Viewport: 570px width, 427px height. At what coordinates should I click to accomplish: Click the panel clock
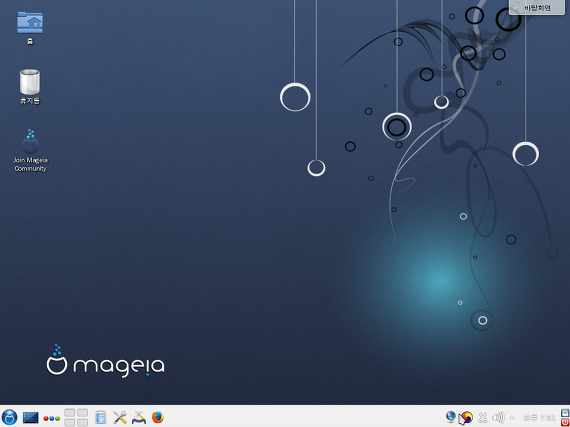pos(539,418)
